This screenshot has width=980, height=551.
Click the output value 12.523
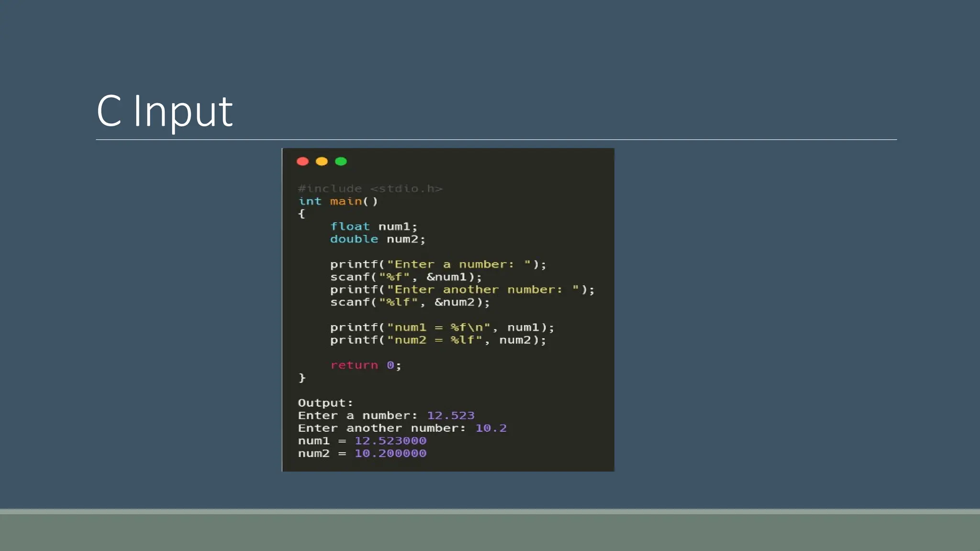tap(451, 415)
